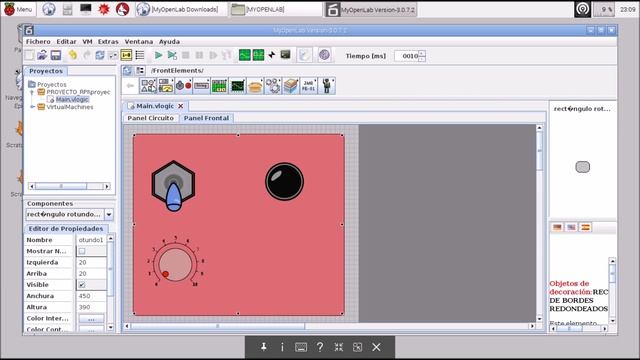Click the list view toolbar icon

click(x=140, y=55)
